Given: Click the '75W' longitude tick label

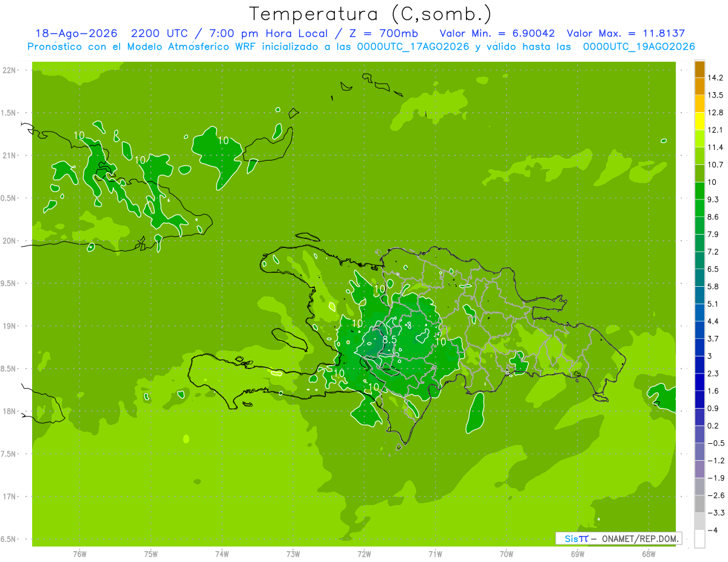Looking at the screenshot, I should (x=151, y=554).
